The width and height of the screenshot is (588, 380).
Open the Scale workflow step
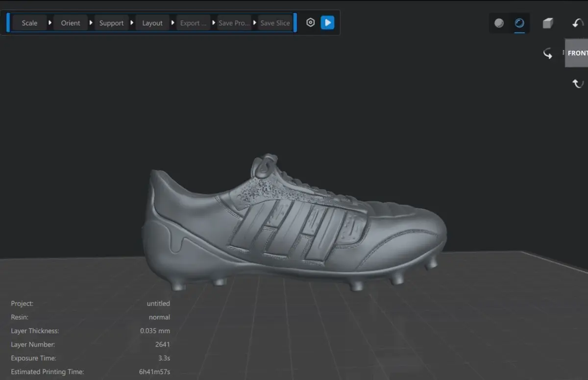(29, 23)
